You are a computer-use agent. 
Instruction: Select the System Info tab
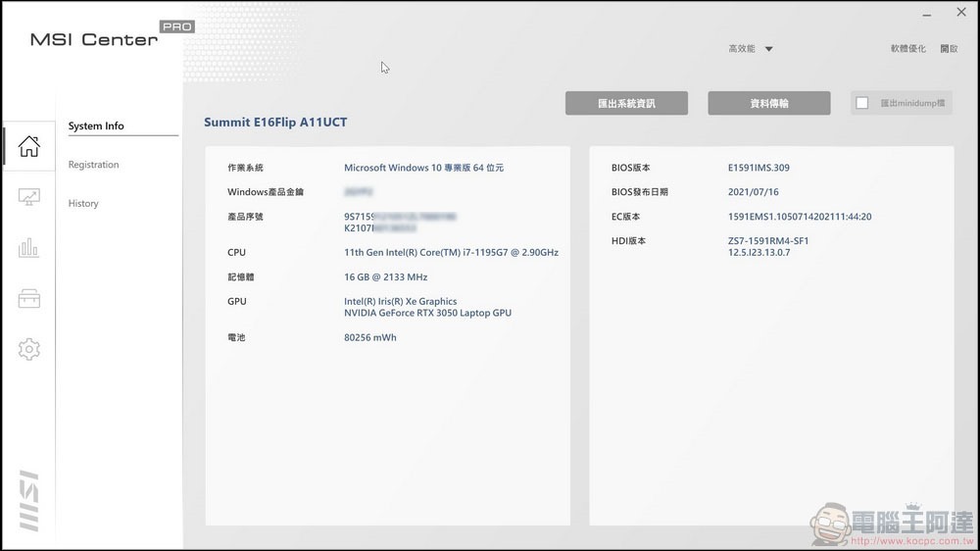click(x=96, y=126)
